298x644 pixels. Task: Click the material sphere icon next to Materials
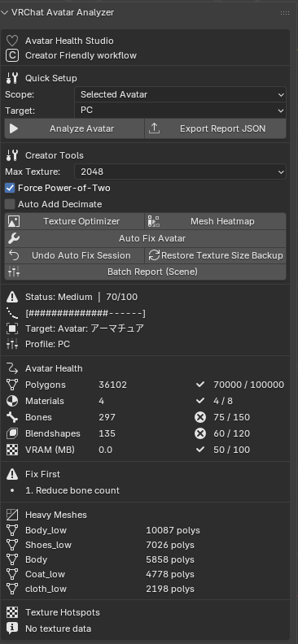[13, 401]
